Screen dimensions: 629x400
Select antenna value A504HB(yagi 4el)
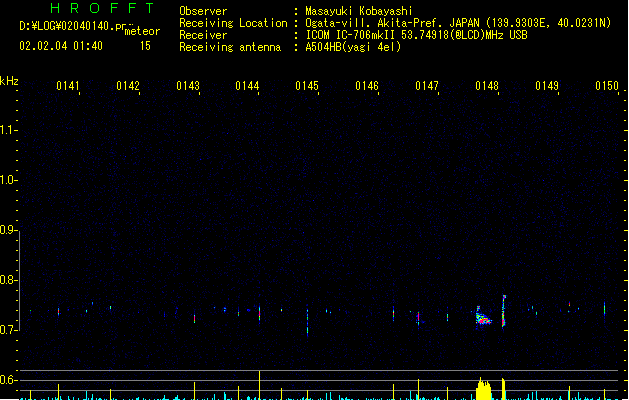[x=353, y=47]
